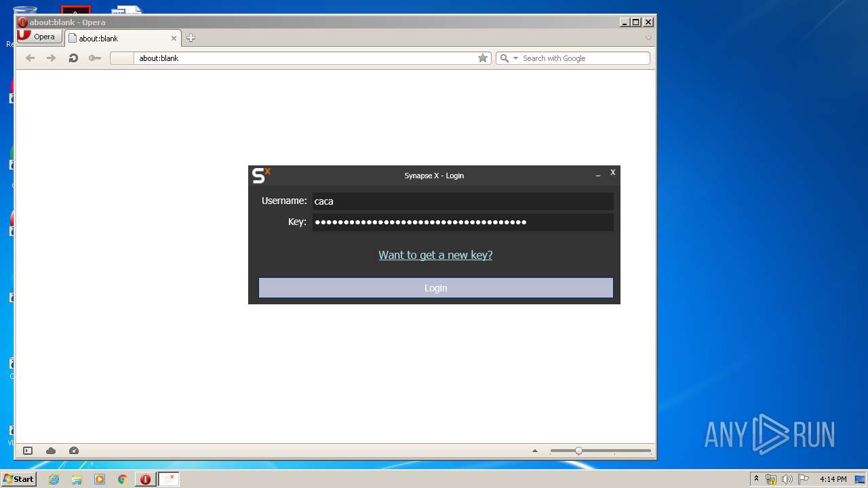Image resolution: width=868 pixels, height=488 pixels.
Task: Launch Internet Explorer from taskbar
Action: 54,479
